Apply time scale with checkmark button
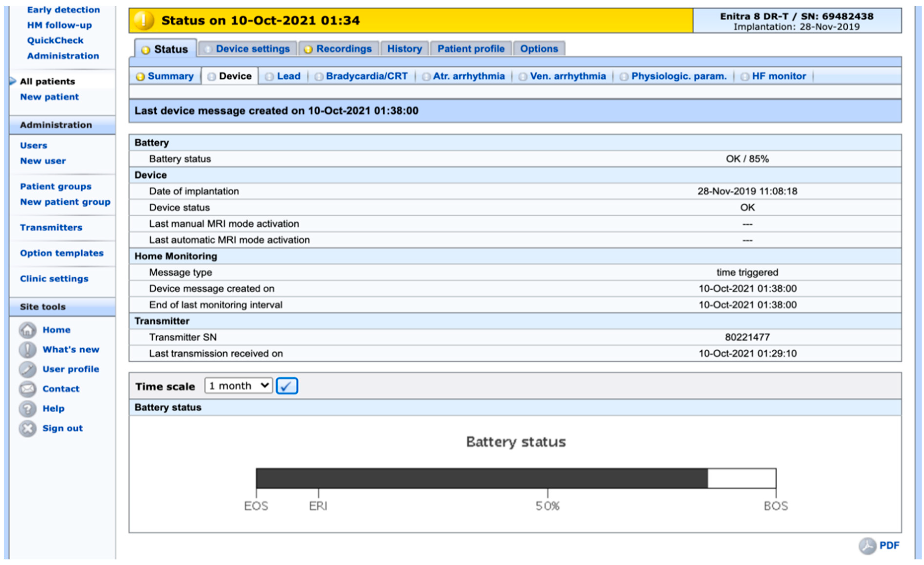924x565 pixels. click(x=286, y=386)
